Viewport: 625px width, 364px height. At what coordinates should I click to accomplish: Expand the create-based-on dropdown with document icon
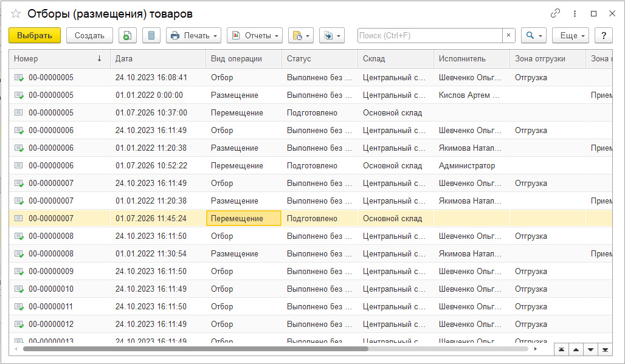[300, 35]
